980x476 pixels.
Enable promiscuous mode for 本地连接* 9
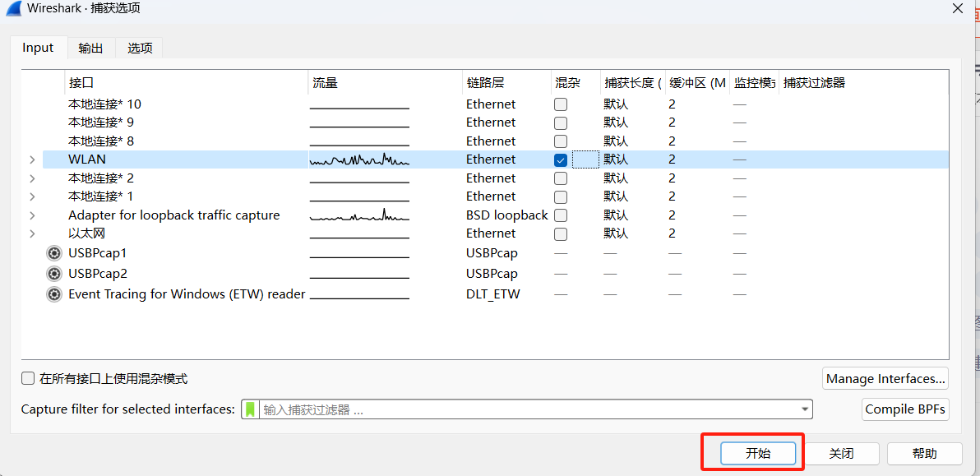pos(561,122)
